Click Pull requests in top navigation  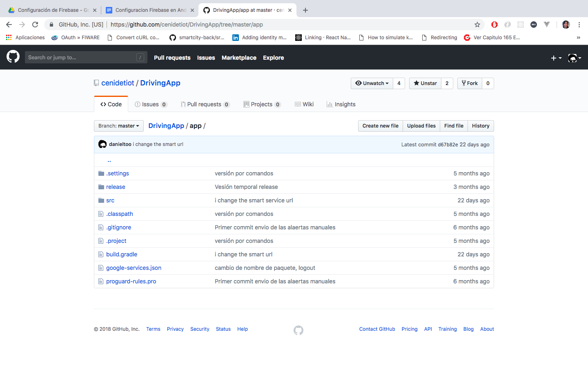click(x=172, y=58)
